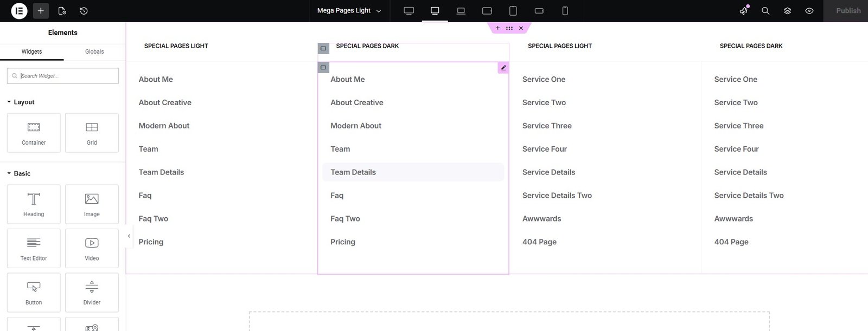
Task: Switch to the Globals tab
Action: tap(94, 51)
